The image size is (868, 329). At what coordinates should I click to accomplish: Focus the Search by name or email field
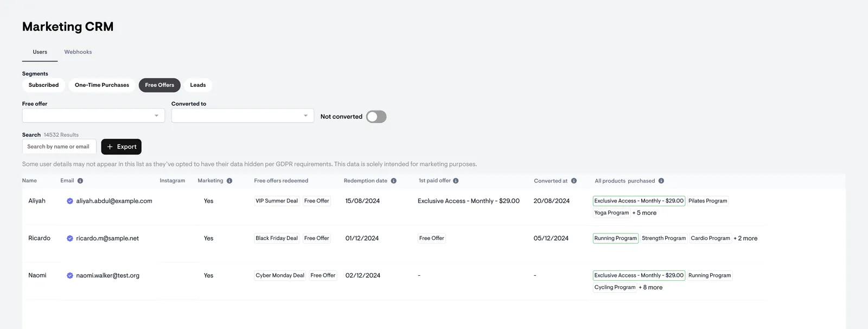pyautogui.click(x=59, y=147)
